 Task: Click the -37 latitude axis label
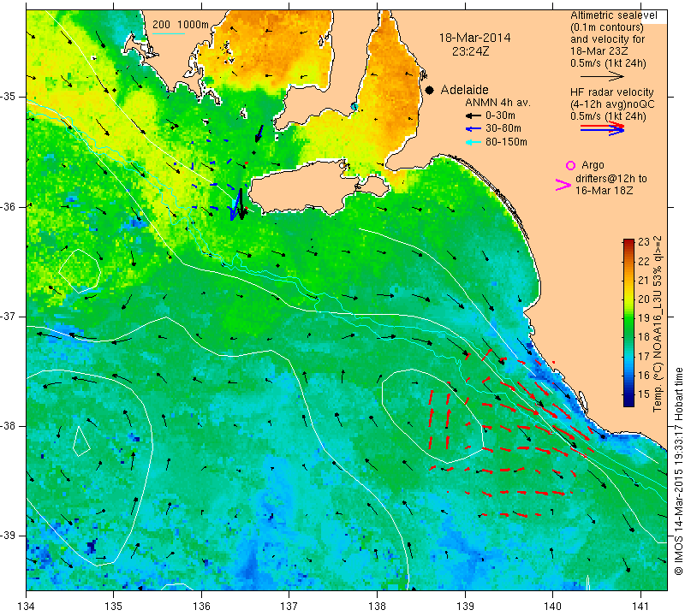click(x=9, y=316)
